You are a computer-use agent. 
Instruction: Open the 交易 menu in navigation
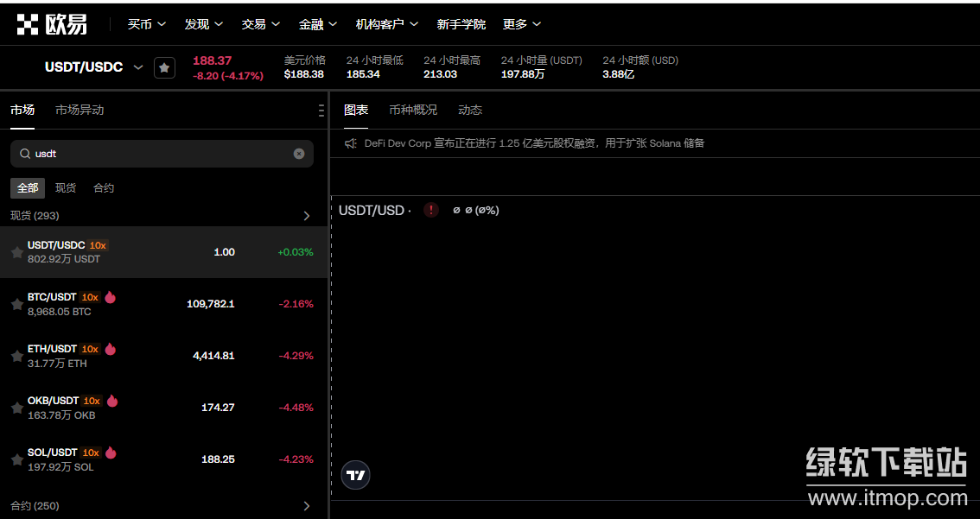click(x=259, y=24)
